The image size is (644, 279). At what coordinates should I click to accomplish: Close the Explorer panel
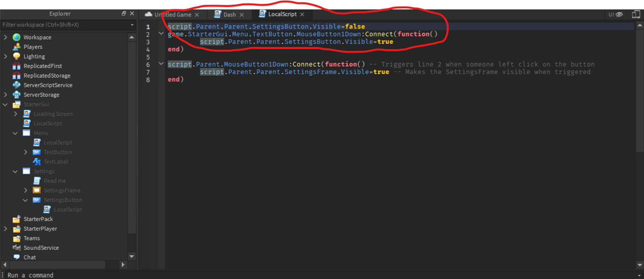(x=132, y=14)
